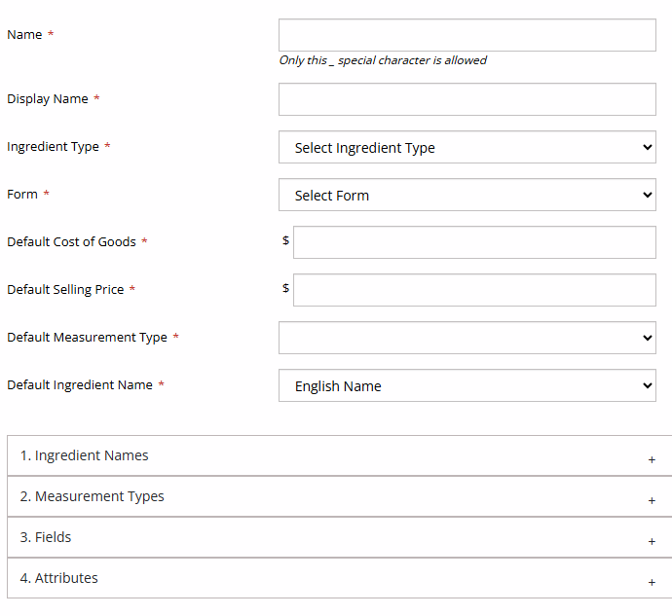Click the Name input field
Viewport: 672px width, 616px height.
pos(467,35)
